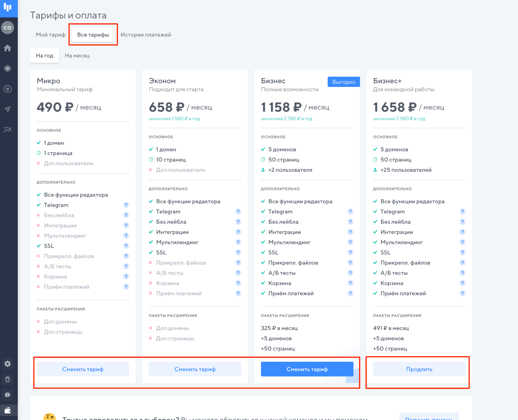Go to the home icon in the sidebar
The image size is (518, 420).
pos(8,48)
